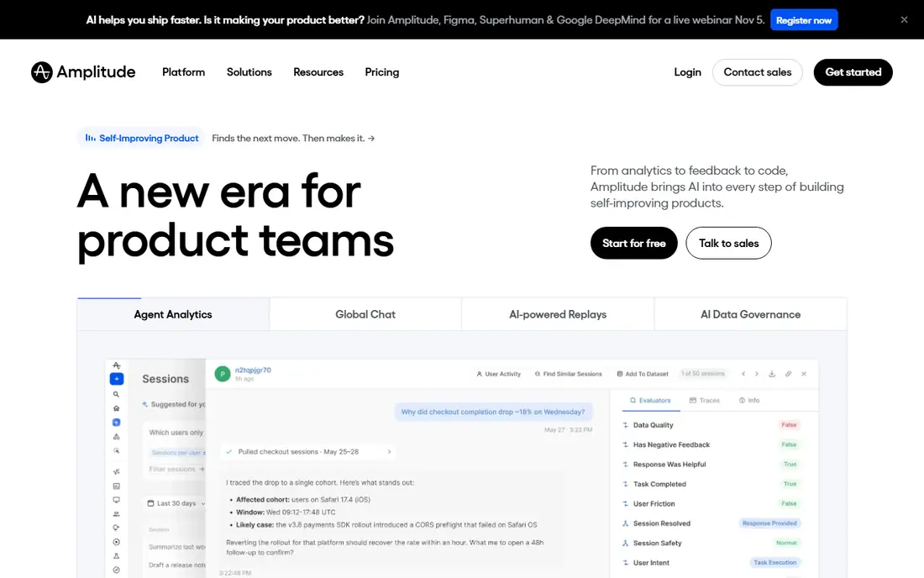Go to next session with right chevron
The width and height of the screenshot is (924, 578).
point(757,374)
